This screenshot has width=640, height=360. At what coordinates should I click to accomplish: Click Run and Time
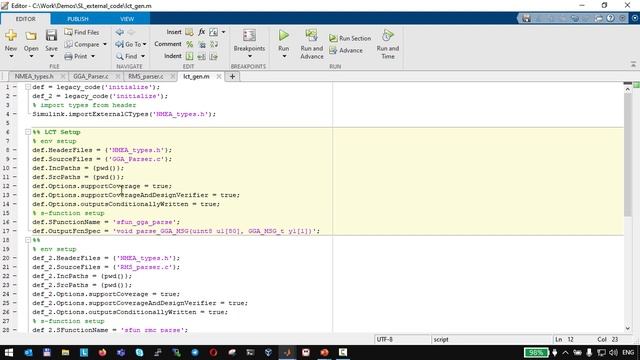(x=387, y=44)
